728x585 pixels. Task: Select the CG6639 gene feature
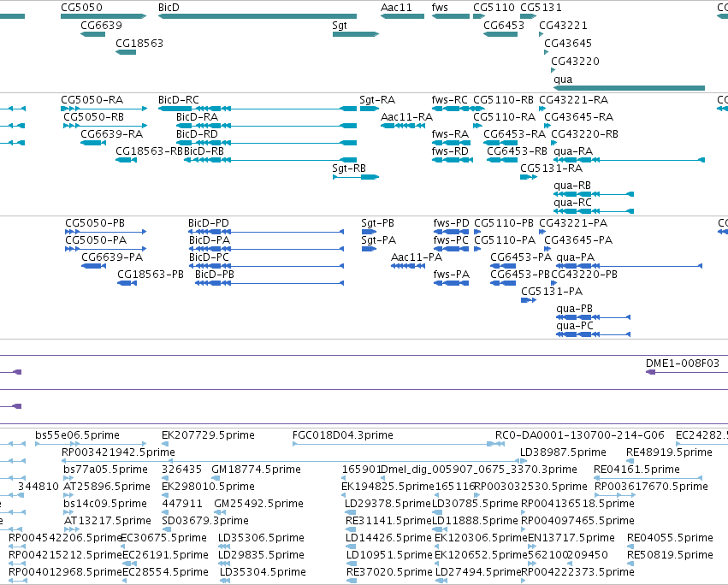93,34
